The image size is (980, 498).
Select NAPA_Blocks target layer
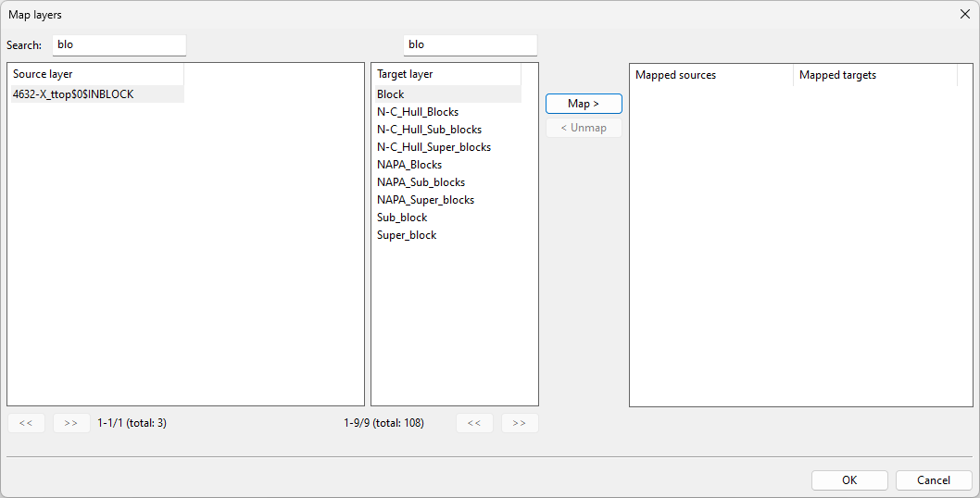coord(409,165)
